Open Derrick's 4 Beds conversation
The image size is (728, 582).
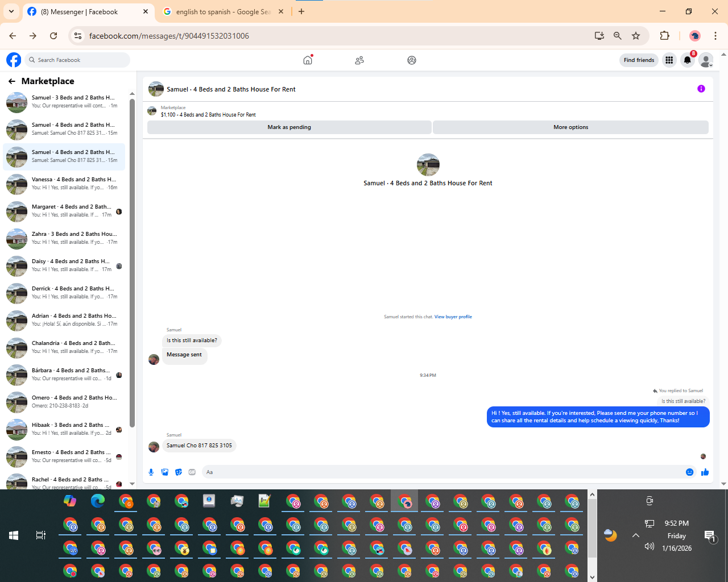pos(64,293)
